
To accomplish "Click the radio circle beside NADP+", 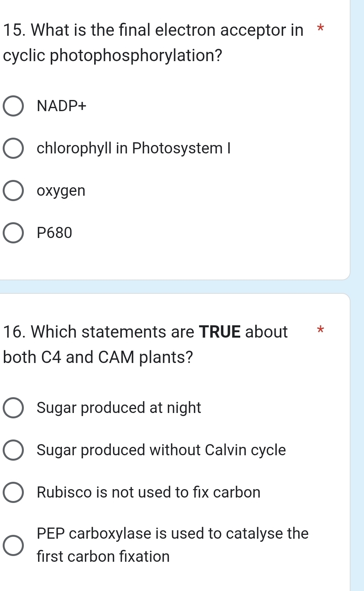I will point(13,106).
